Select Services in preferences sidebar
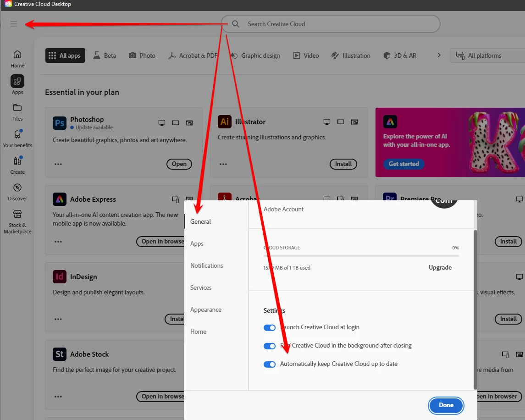 [x=201, y=287]
